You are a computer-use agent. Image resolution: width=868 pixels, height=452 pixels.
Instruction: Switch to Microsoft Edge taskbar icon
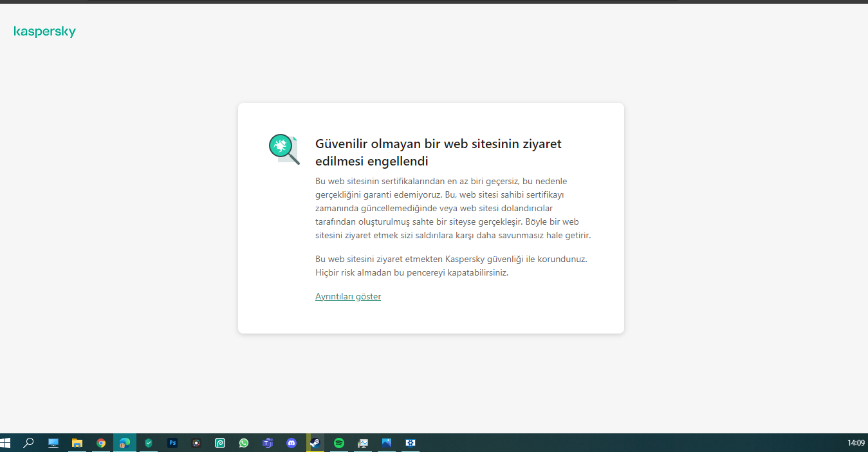click(125, 443)
